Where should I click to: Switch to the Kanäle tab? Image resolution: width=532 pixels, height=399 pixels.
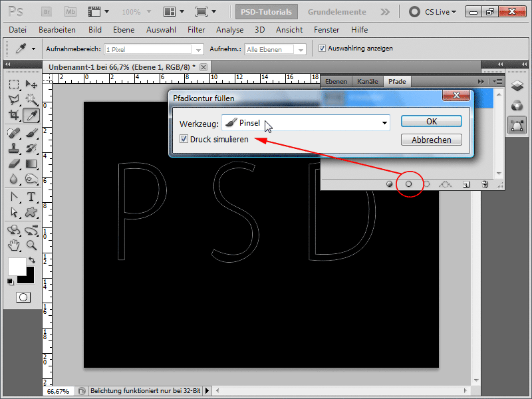[368, 81]
